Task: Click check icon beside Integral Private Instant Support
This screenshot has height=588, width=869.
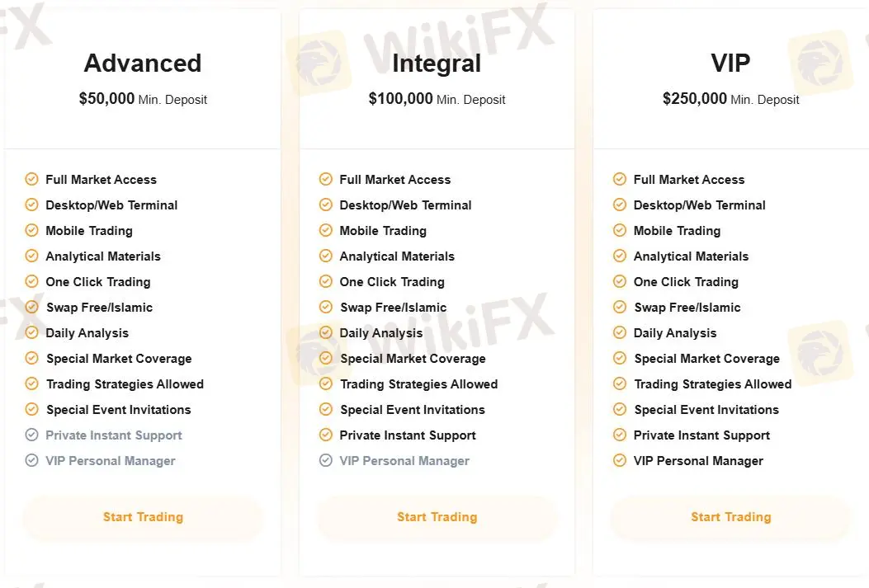Action: point(326,435)
